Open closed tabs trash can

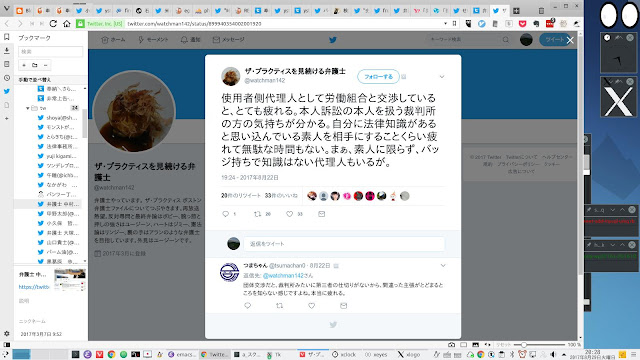(x=541, y=11)
